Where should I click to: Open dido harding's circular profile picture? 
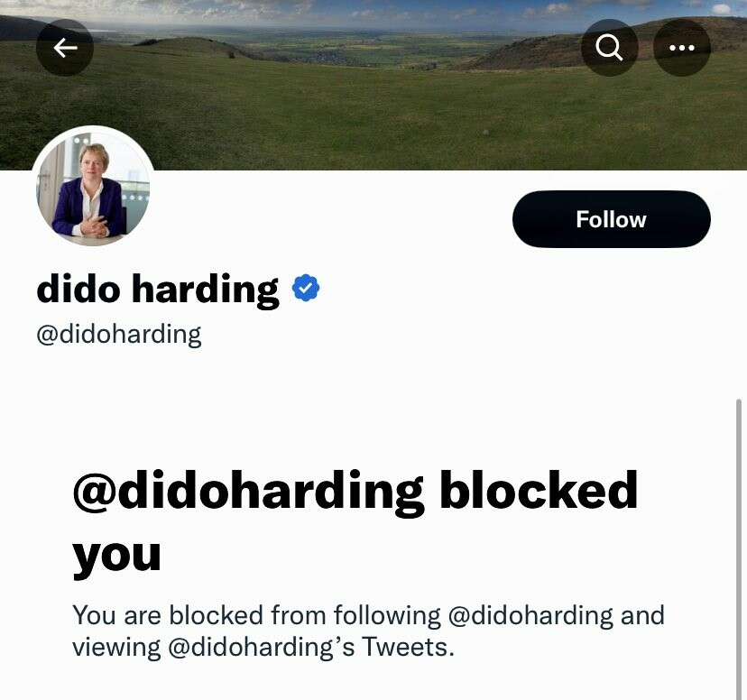point(93,189)
